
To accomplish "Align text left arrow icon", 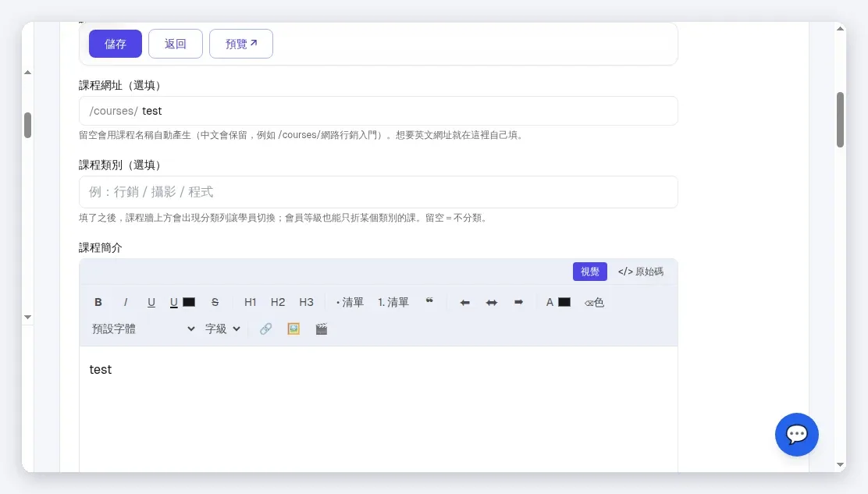I will click(x=464, y=302).
